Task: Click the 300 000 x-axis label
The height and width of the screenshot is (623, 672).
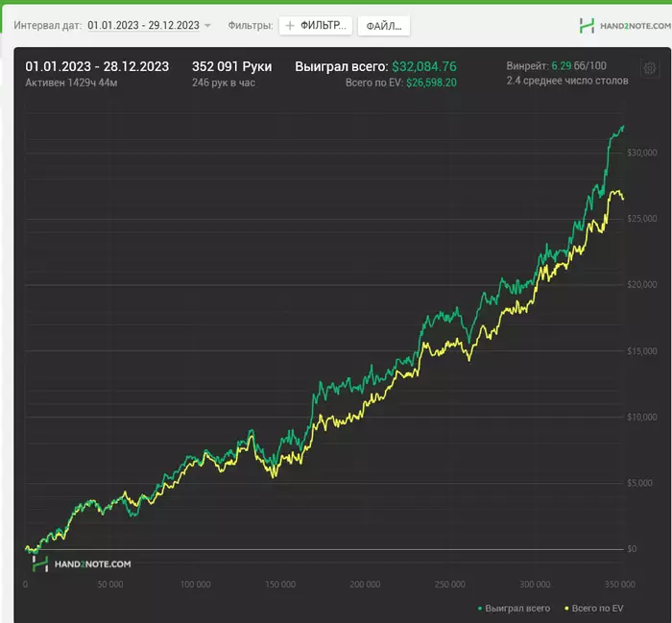Action: [535, 584]
